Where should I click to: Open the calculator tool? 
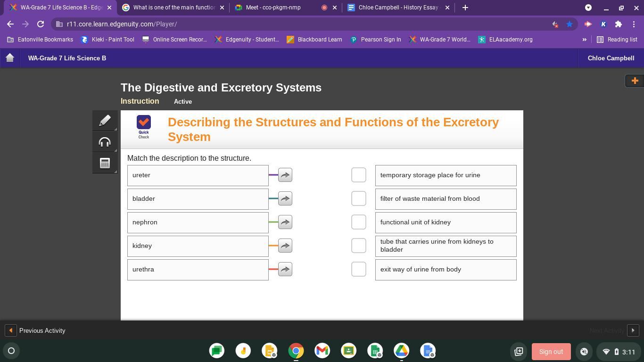[105, 163]
